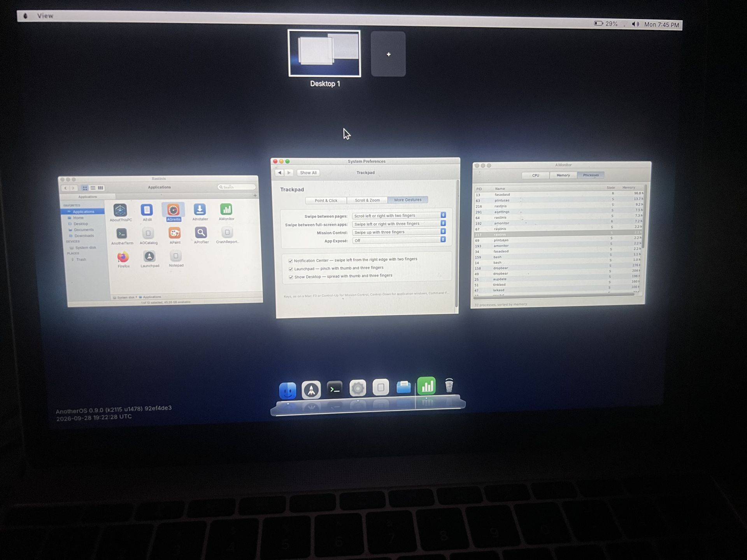Screen dimensions: 747x560
Task: Open AProfiler app icon
Action: coord(201,233)
